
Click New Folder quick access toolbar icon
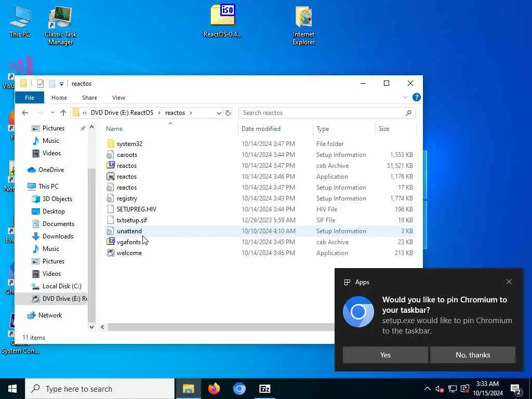pyautogui.click(x=52, y=84)
